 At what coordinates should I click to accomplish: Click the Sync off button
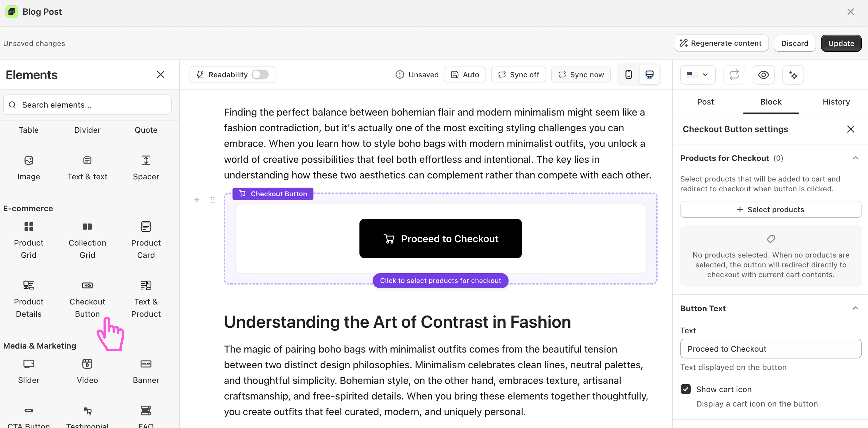coord(518,74)
